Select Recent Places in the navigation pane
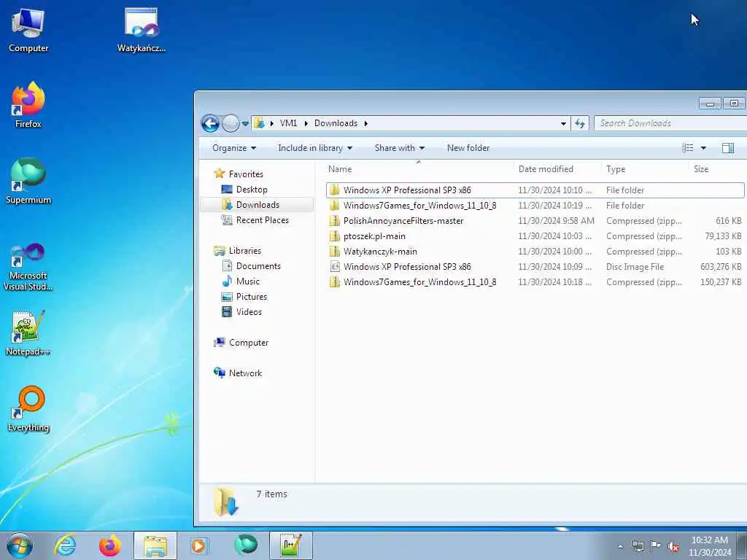Viewport: 747px width, 560px height. click(x=263, y=220)
